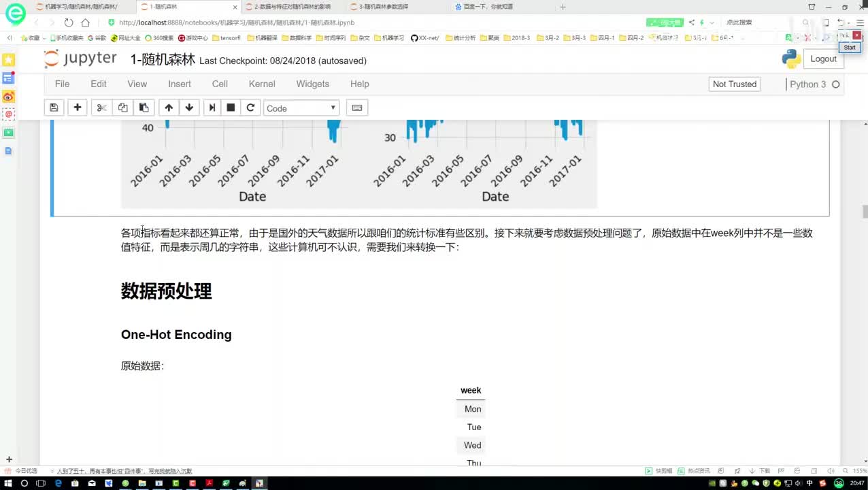Click the week column header

coord(471,391)
